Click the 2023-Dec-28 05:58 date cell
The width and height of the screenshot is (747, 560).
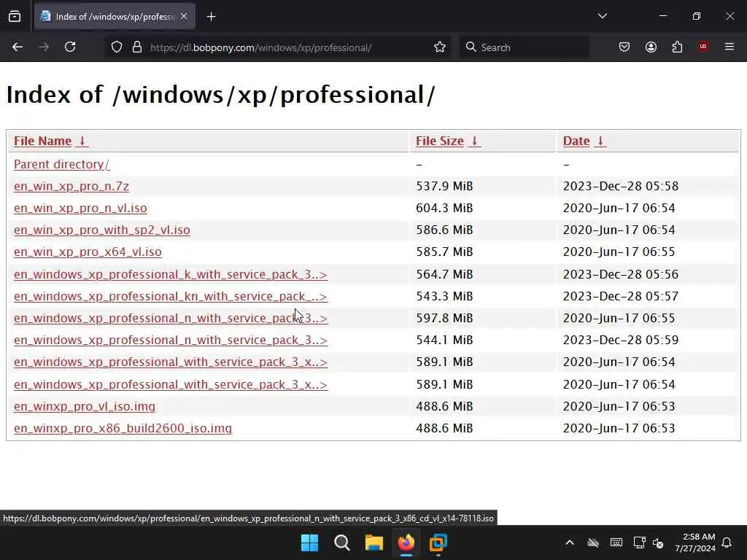tap(621, 186)
